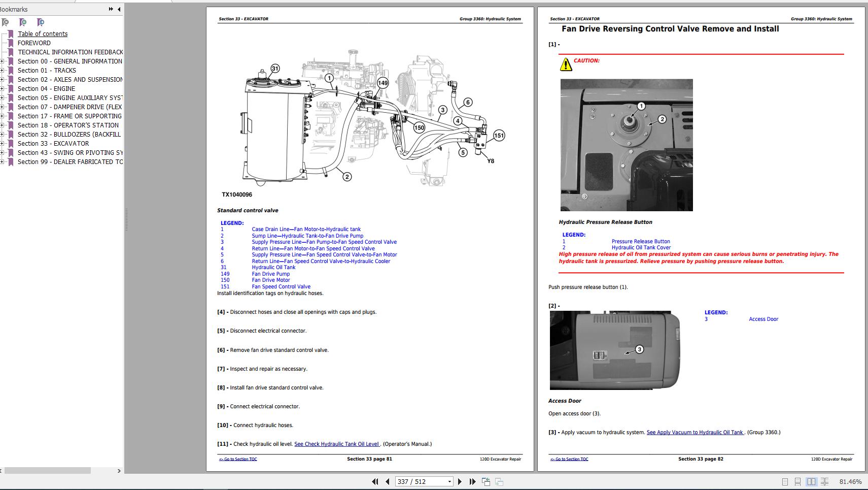Image resolution: width=868 pixels, height=490 pixels.
Task: Click the add bookmark icon
Action: pos(23,22)
